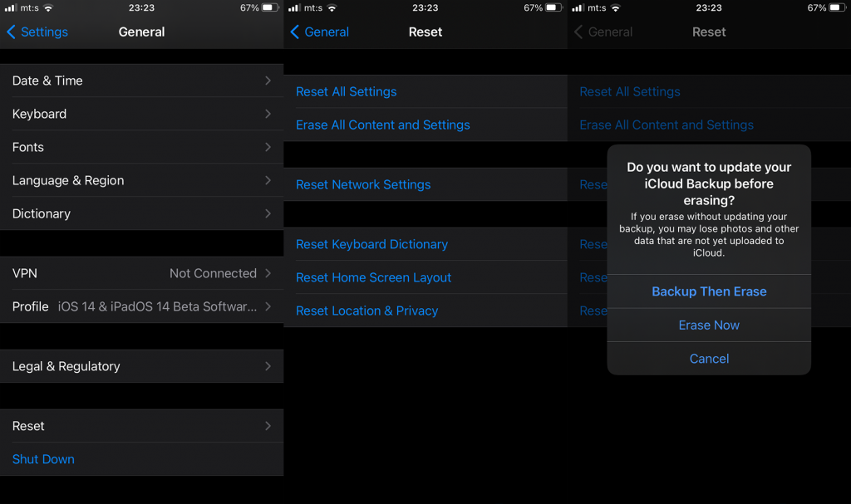Screen dimensions: 851x504
Task: Open Legal & Regulatory label
Action: pyautogui.click(x=66, y=366)
